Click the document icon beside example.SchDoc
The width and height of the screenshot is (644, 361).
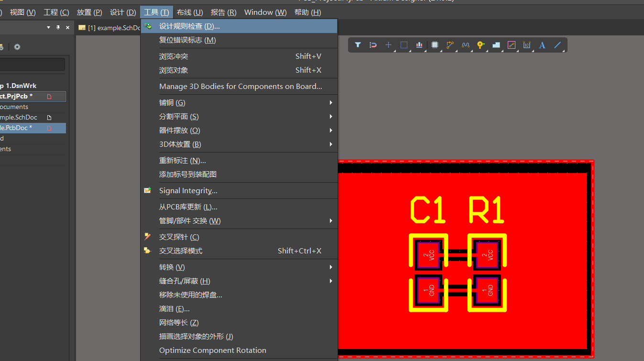(49, 118)
